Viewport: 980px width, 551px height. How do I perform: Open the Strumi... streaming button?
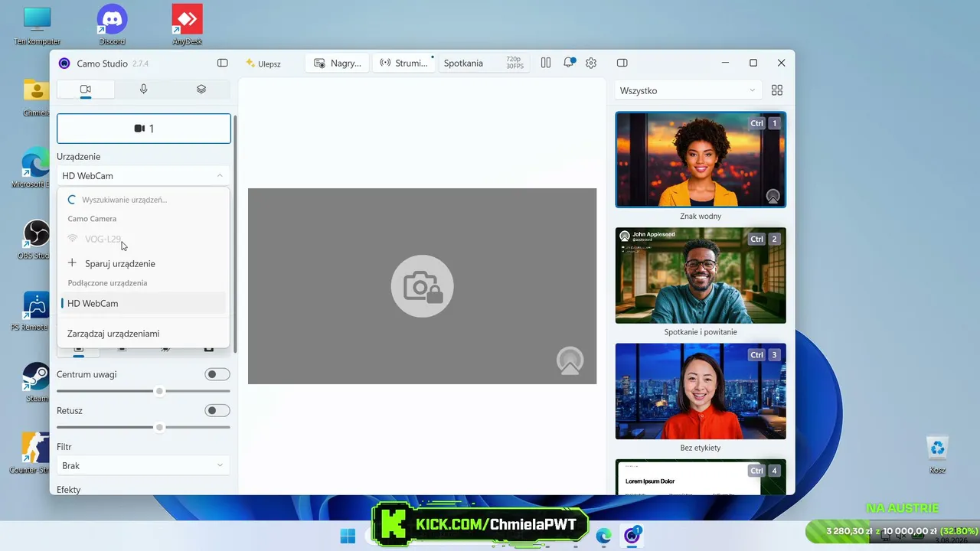(404, 63)
